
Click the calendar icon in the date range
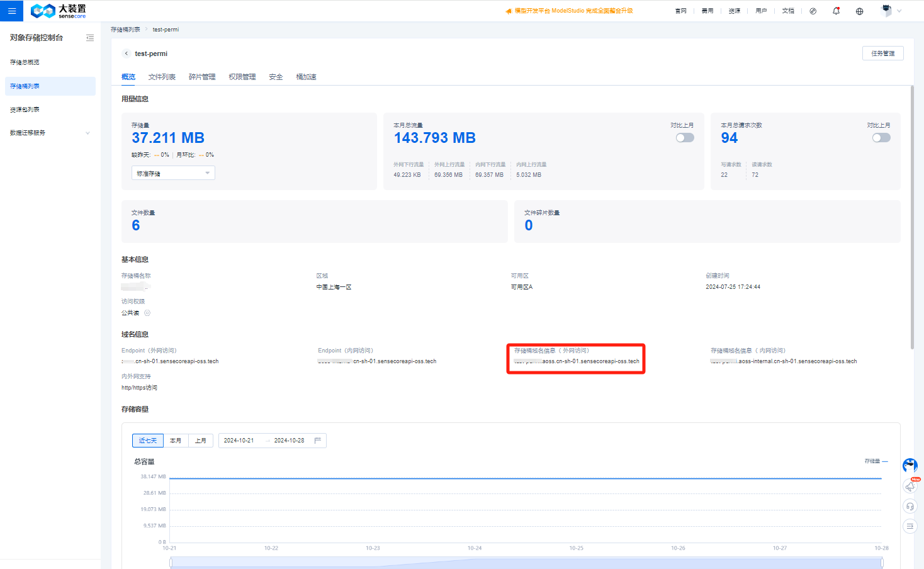[x=318, y=441]
